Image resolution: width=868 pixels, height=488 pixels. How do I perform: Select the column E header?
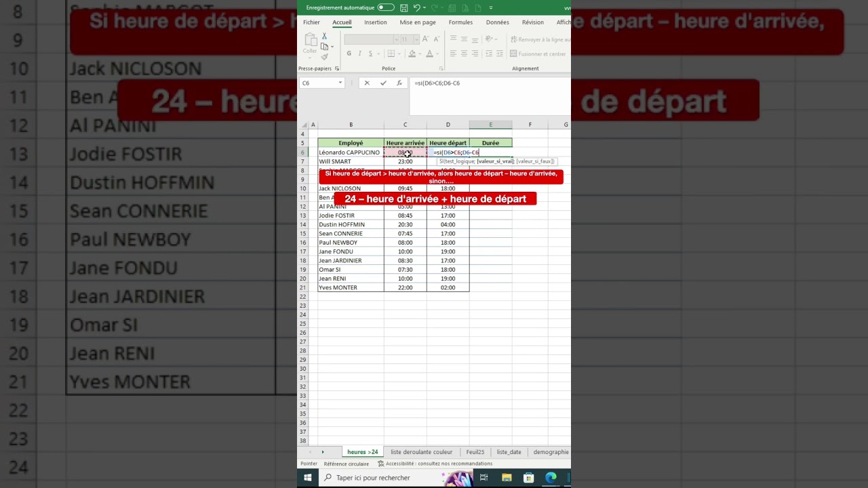[490, 125]
